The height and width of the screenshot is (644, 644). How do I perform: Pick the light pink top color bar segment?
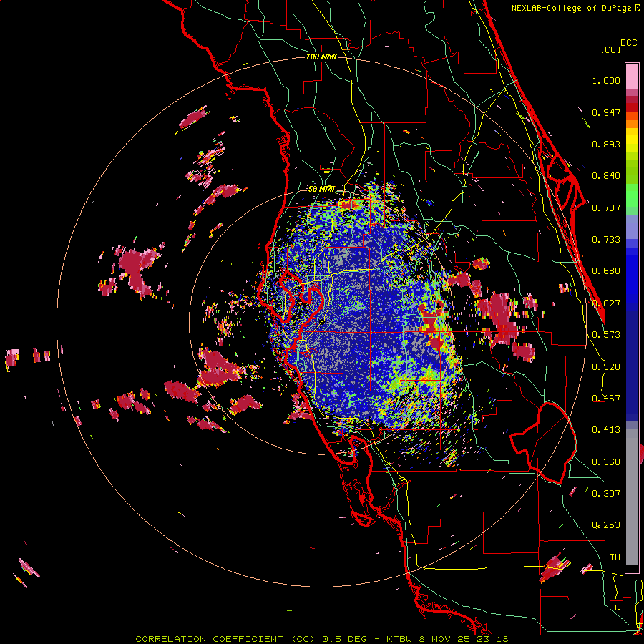pyautogui.click(x=632, y=77)
